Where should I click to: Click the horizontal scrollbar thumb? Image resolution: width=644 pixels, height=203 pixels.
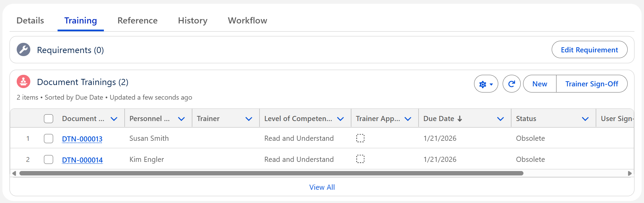click(x=271, y=173)
